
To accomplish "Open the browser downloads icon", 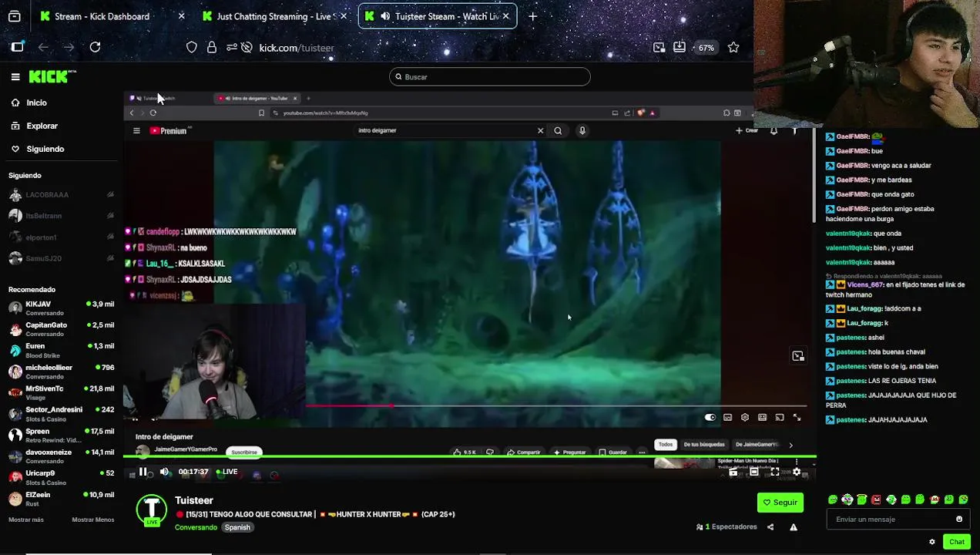I will coord(679,47).
